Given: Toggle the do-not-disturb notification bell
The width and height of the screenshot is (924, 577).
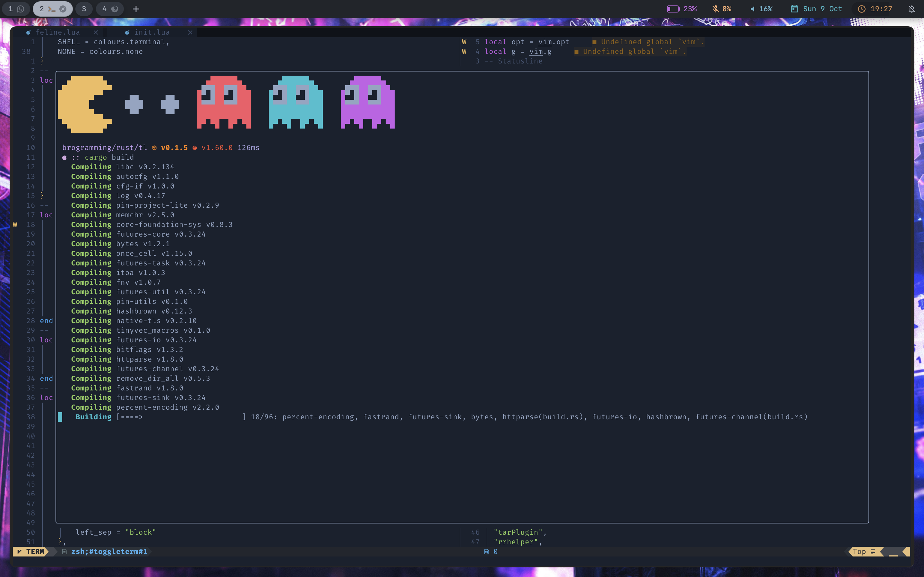Looking at the screenshot, I should (x=912, y=9).
